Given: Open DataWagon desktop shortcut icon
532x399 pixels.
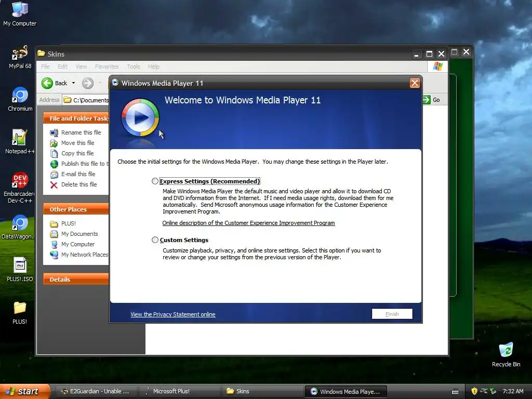Looking at the screenshot, I should pyautogui.click(x=18, y=227).
